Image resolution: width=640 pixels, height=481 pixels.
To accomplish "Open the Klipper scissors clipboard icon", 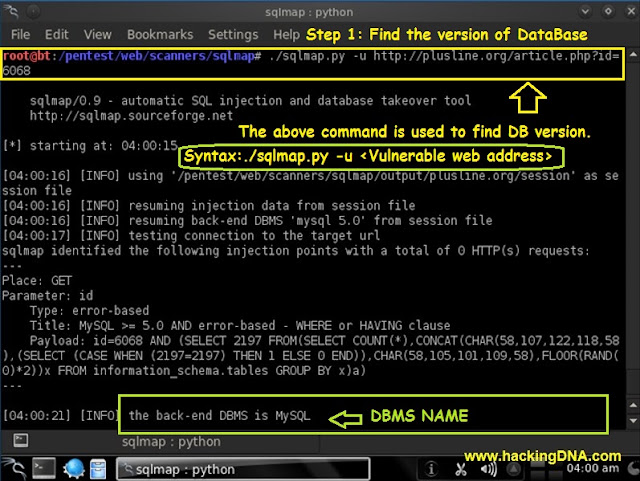I will tap(461, 469).
